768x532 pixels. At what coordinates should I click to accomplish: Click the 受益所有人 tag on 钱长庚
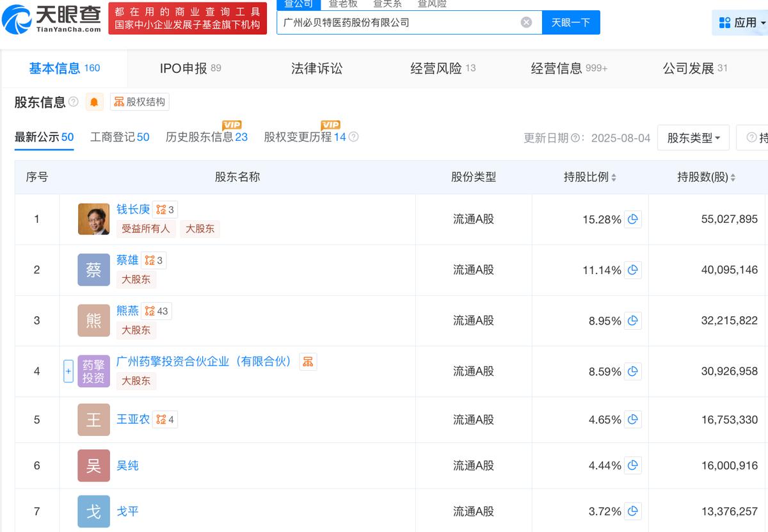146,229
